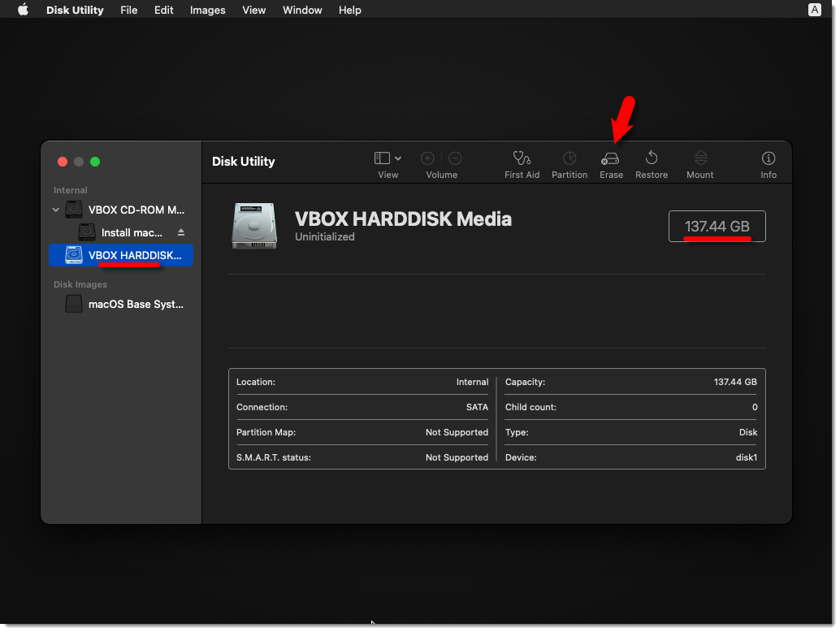
Task: Eject the Install macOS volume
Action: 181,232
